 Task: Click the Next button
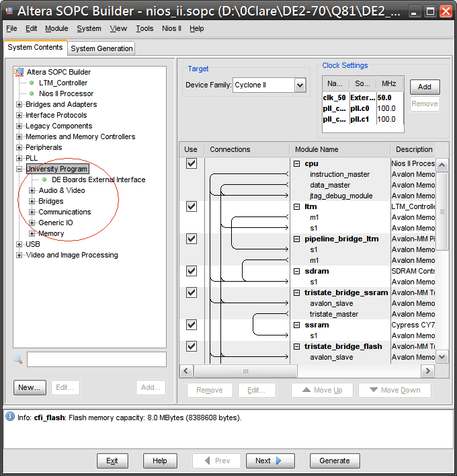click(x=270, y=461)
